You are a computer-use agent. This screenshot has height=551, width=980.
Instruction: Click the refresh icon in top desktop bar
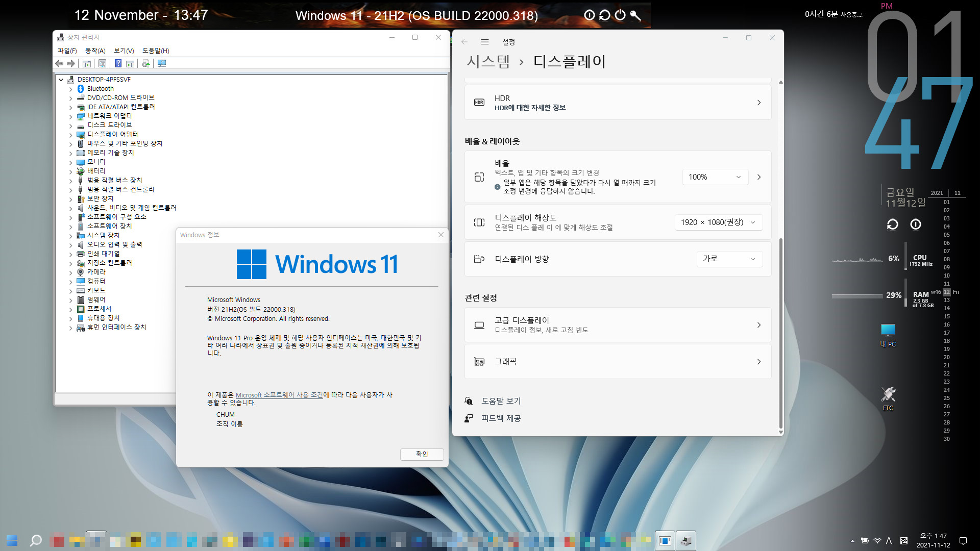click(x=605, y=15)
